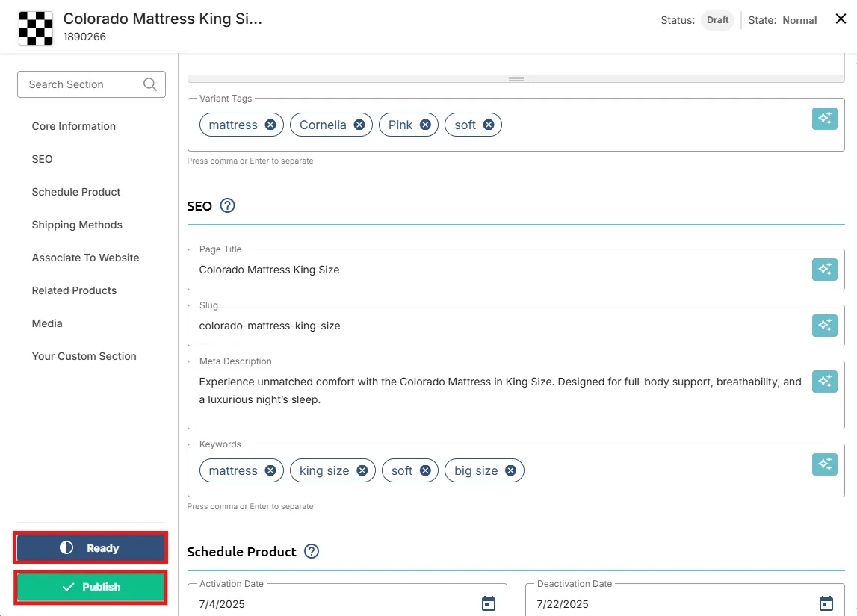Viewport: 857px width, 616px height.
Task: Go to Associate To Website section
Action: click(x=85, y=258)
